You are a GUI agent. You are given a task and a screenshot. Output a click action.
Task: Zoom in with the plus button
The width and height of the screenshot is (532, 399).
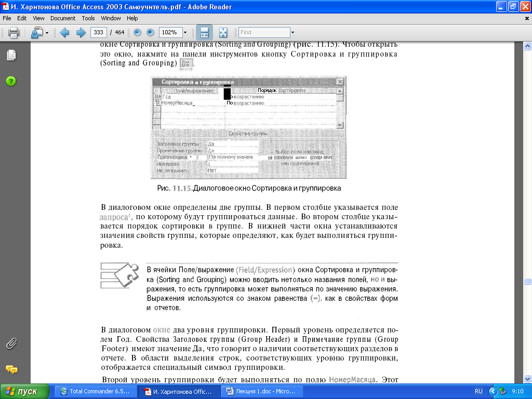point(150,32)
